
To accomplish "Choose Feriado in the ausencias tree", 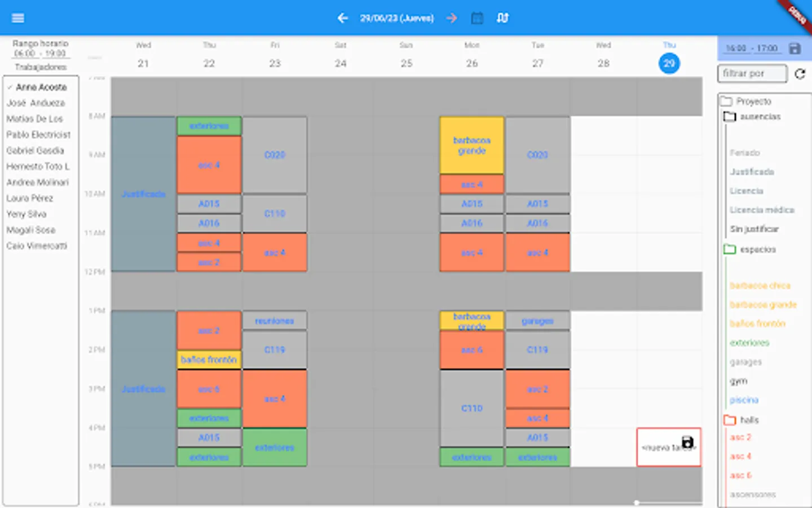I will pyautogui.click(x=745, y=152).
